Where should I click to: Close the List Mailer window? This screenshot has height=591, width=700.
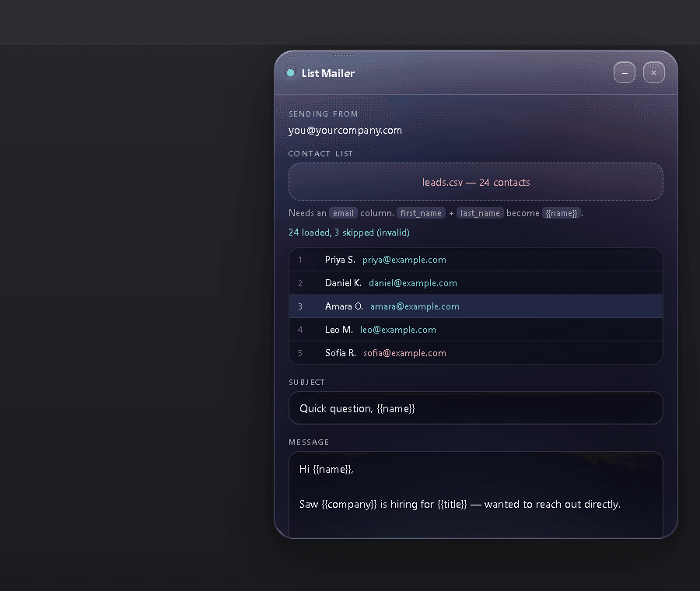click(x=653, y=73)
